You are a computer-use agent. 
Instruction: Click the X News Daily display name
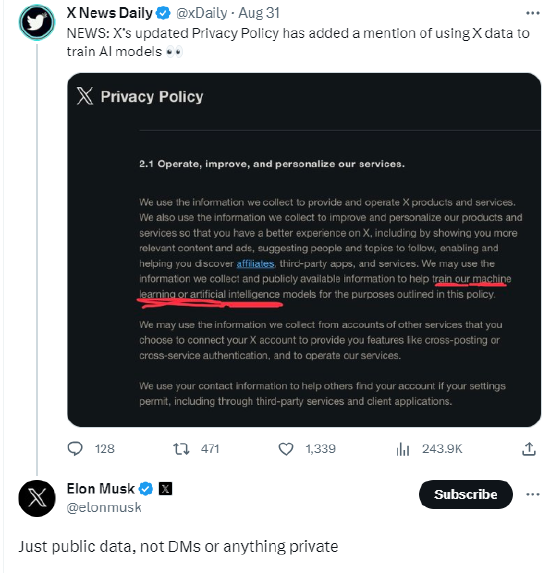pyautogui.click(x=110, y=13)
